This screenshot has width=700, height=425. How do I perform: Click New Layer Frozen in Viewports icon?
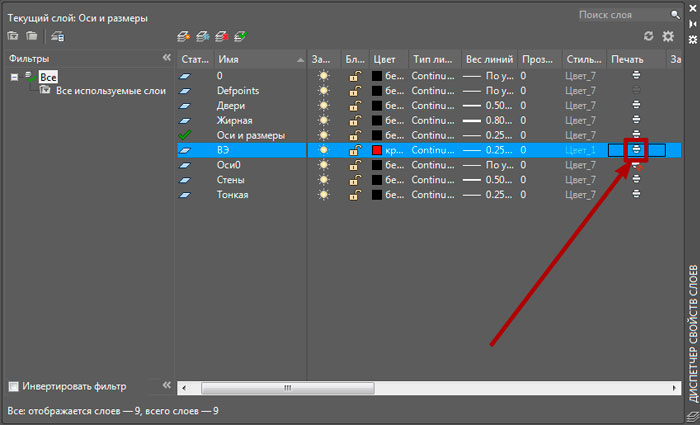click(203, 36)
